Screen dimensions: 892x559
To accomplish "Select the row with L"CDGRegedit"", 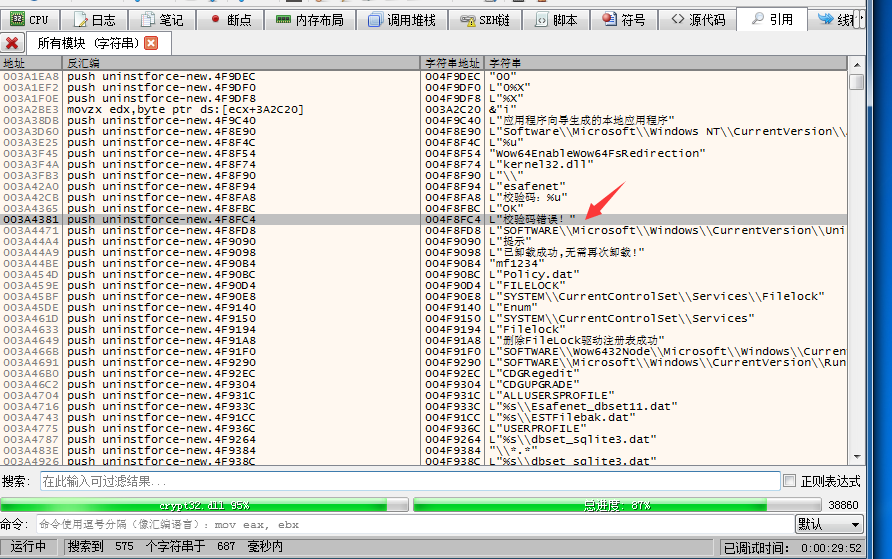I will coord(424,374).
